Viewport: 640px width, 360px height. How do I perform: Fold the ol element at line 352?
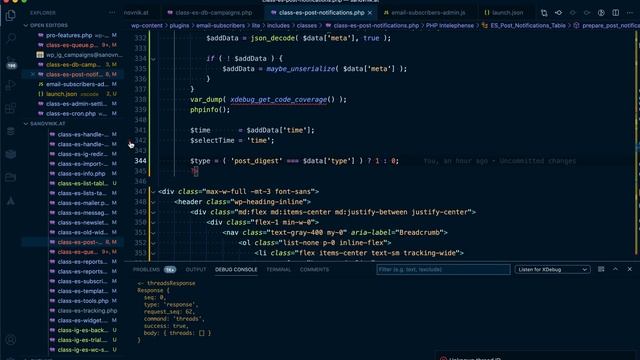(x=153, y=243)
